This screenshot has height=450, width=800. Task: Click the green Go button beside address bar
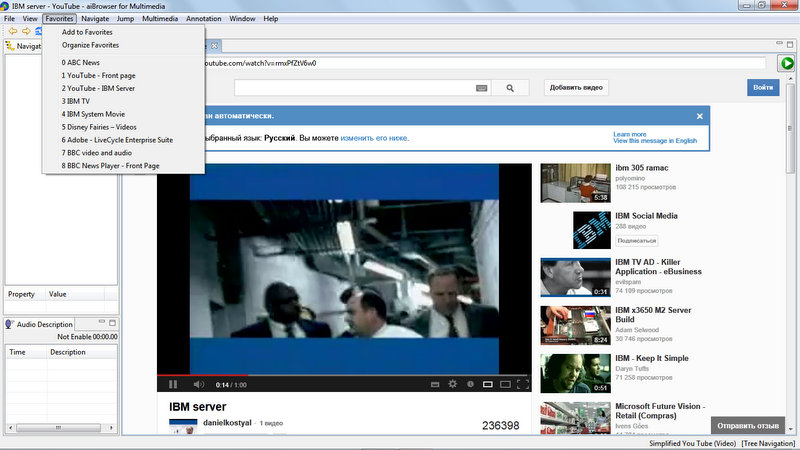(x=787, y=63)
